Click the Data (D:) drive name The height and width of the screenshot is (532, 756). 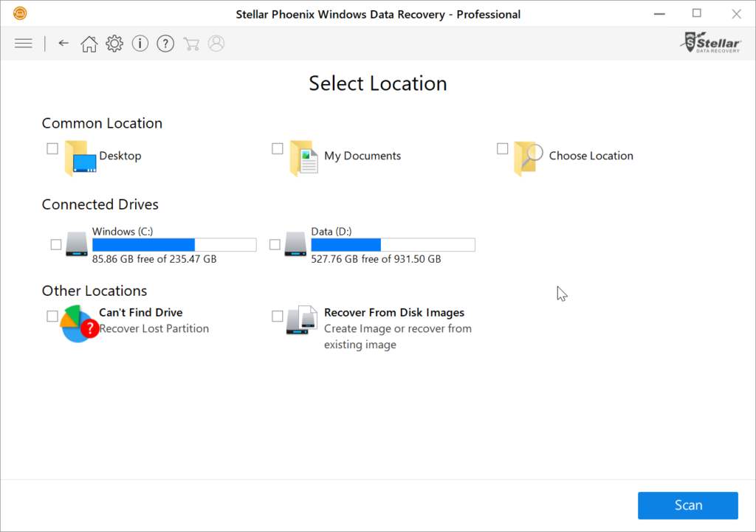pos(331,231)
